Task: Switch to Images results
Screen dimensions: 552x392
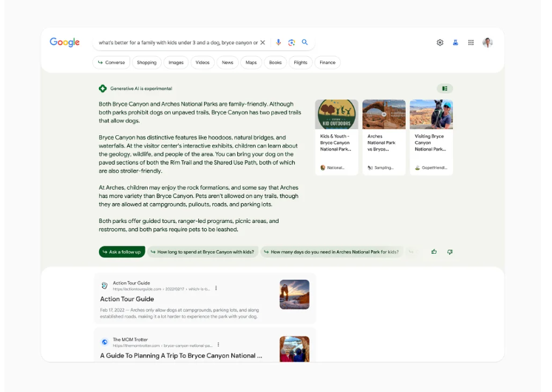Action: coord(176,63)
